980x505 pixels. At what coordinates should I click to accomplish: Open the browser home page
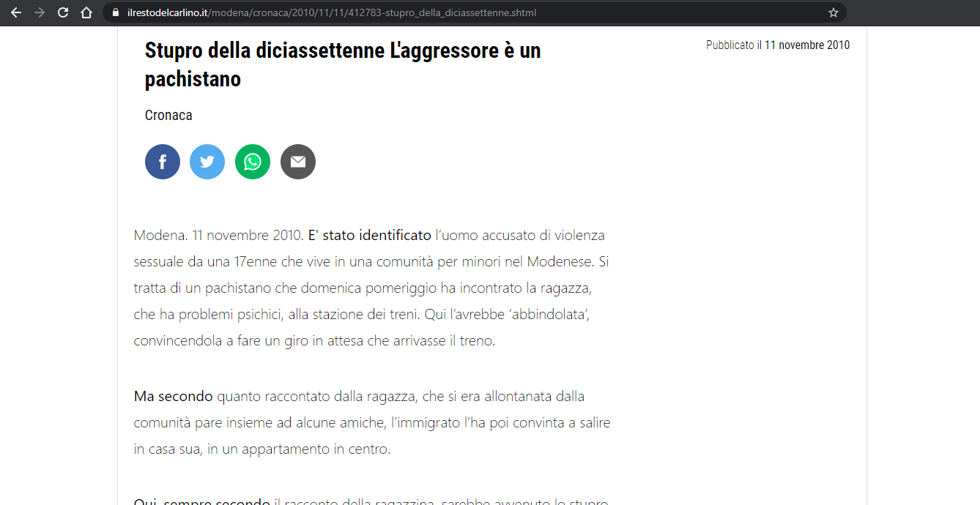(x=86, y=12)
